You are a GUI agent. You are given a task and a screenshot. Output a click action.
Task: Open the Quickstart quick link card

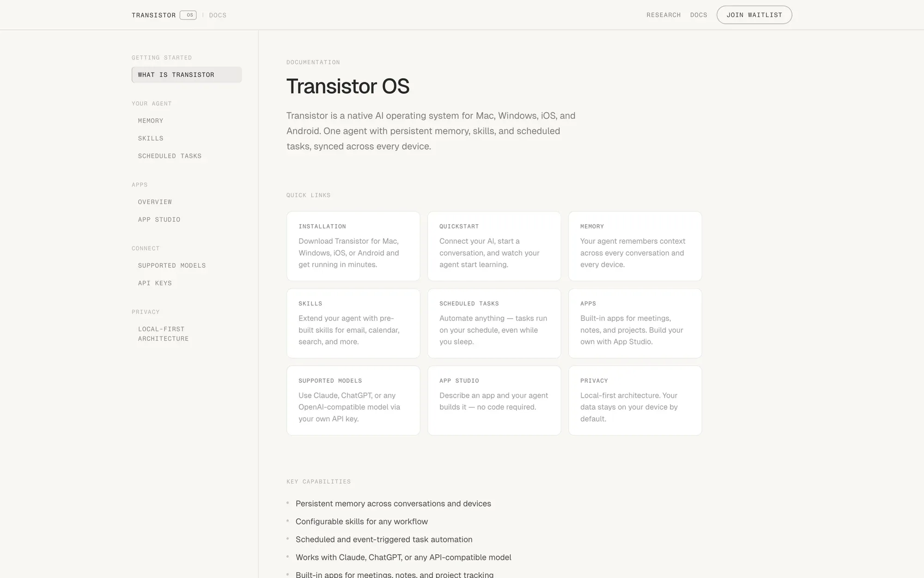[494, 246]
